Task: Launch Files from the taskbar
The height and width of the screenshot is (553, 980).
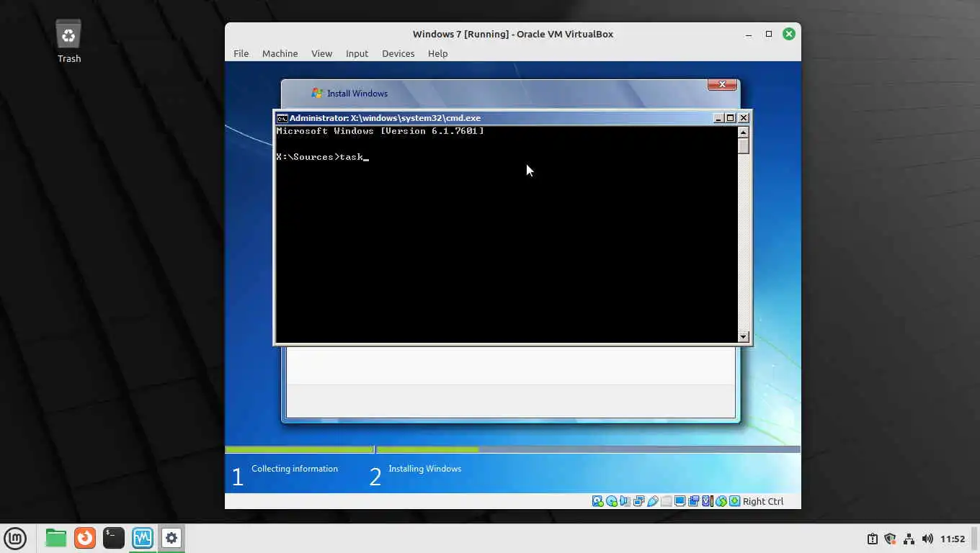Action: coord(55,538)
